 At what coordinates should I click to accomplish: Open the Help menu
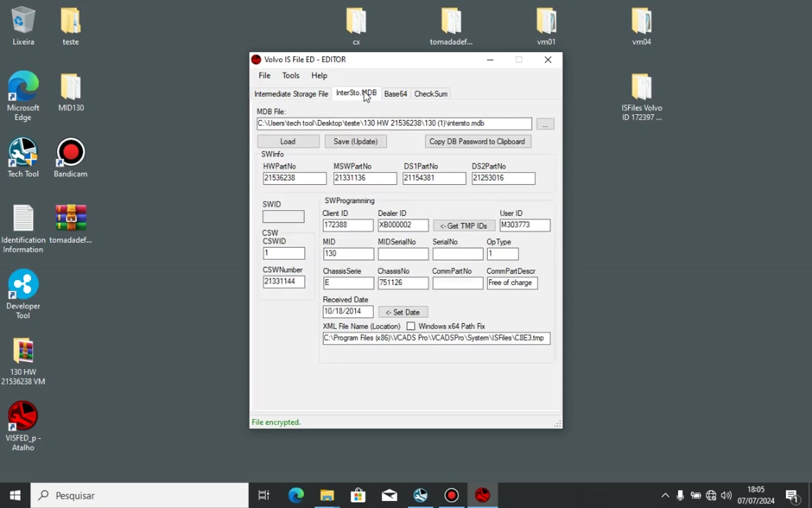(x=319, y=76)
